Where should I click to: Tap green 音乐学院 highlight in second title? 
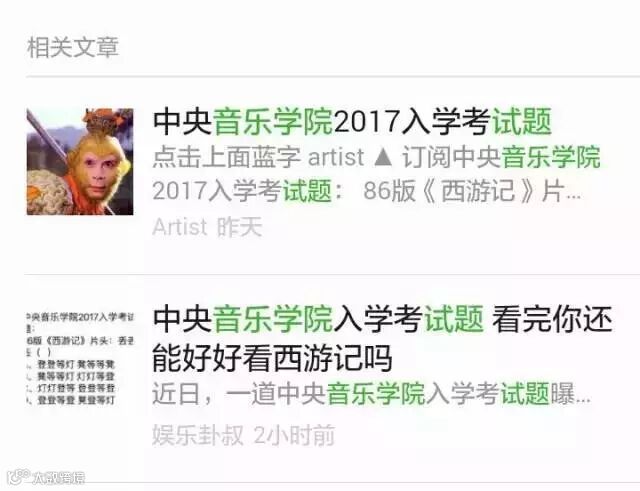coord(273,319)
